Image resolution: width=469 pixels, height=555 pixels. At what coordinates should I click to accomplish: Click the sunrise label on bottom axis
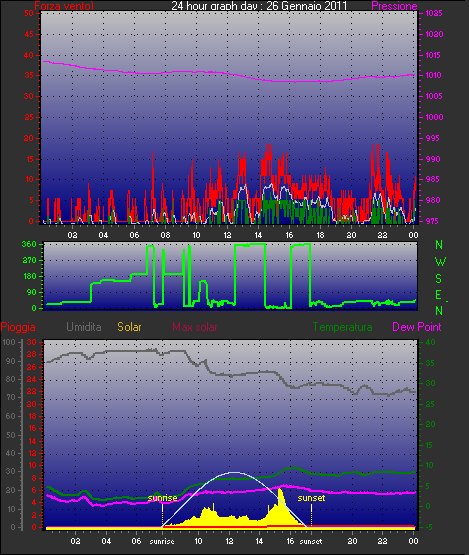click(x=162, y=542)
